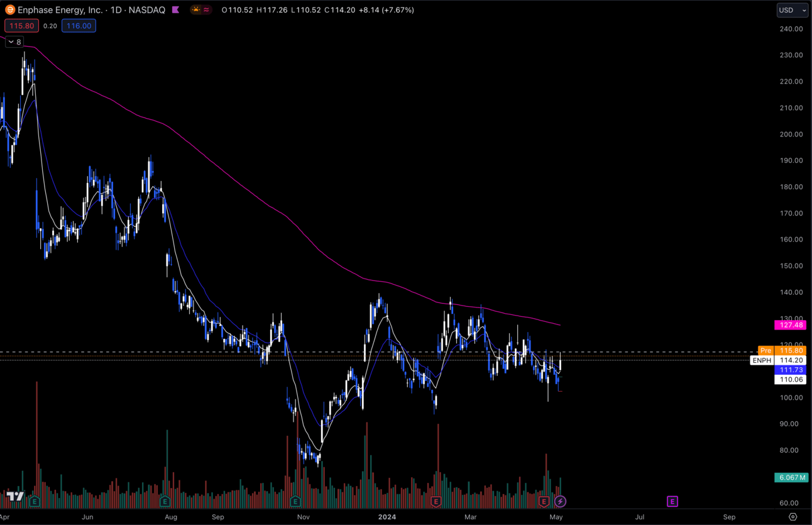Click the purple lightning event marker
Screen dimensions: 812x525
pos(560,502)
